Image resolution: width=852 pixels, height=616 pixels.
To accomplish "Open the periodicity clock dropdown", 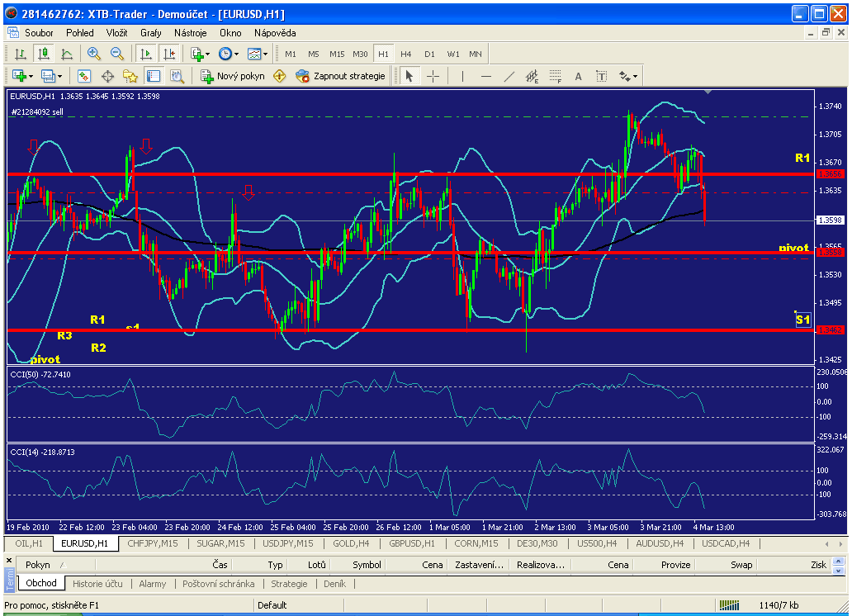I will 228,54.
